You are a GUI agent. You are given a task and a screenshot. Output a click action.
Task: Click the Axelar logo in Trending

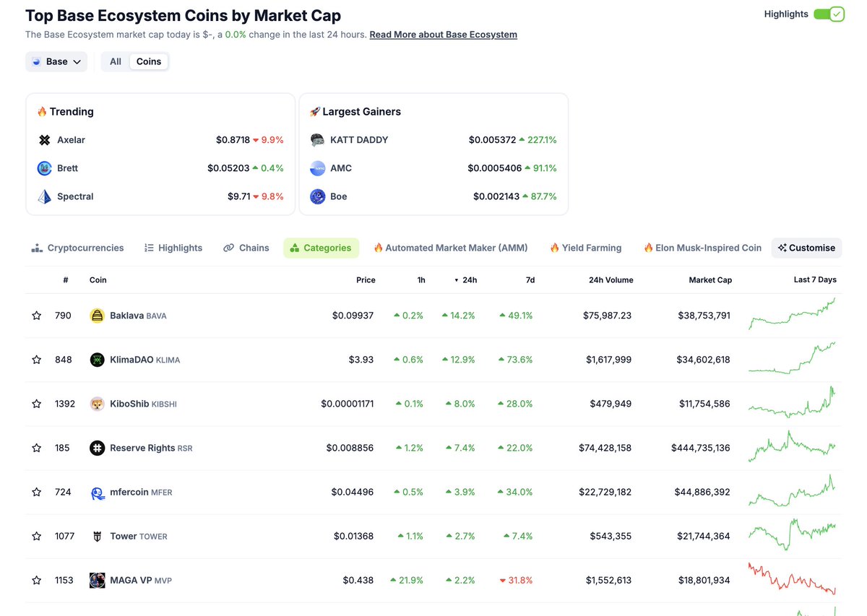(x=45, y=140)
